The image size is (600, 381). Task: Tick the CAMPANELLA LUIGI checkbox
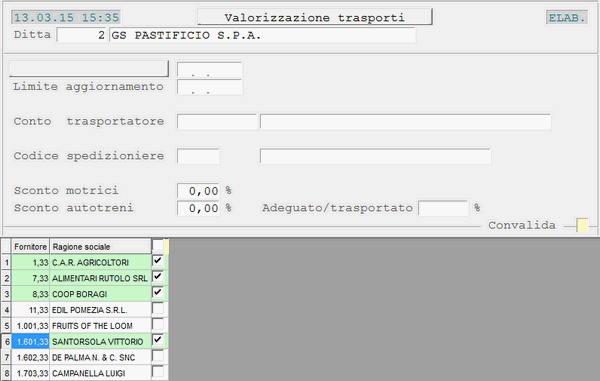pos(158,372)
